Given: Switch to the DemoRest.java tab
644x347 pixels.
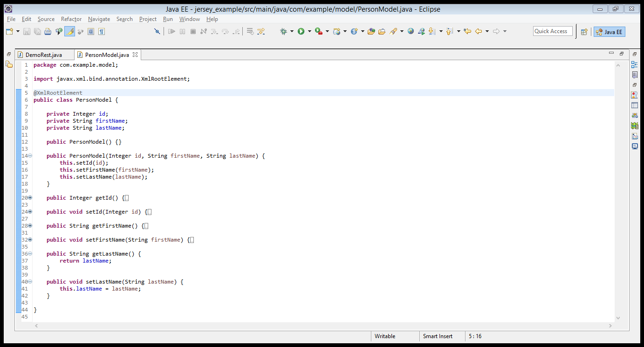Looking at the screenshot, I should [43, 55].
